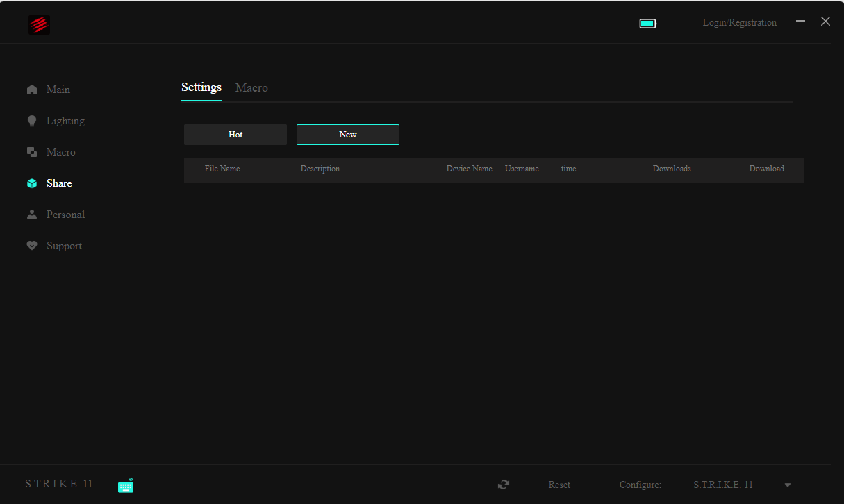Click the File Name column header
844x504 pixels.
point(222,169)
